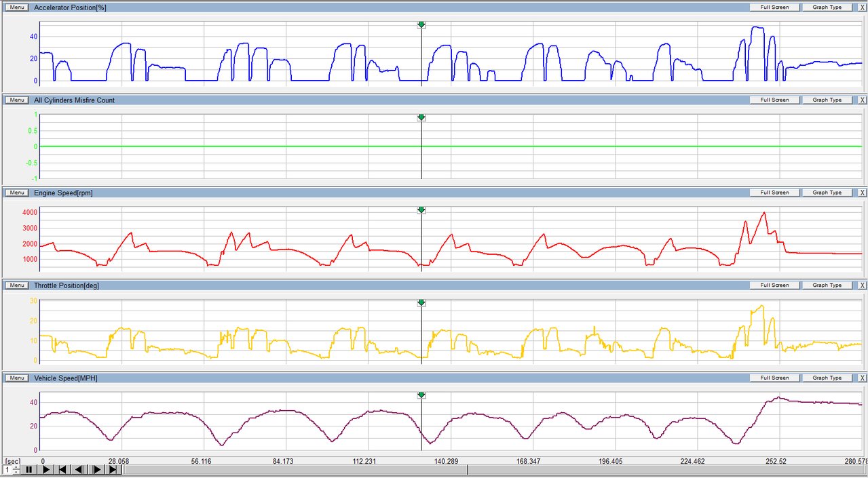Click the All Cylinders Misfire Count title

[x=75, y=100]
